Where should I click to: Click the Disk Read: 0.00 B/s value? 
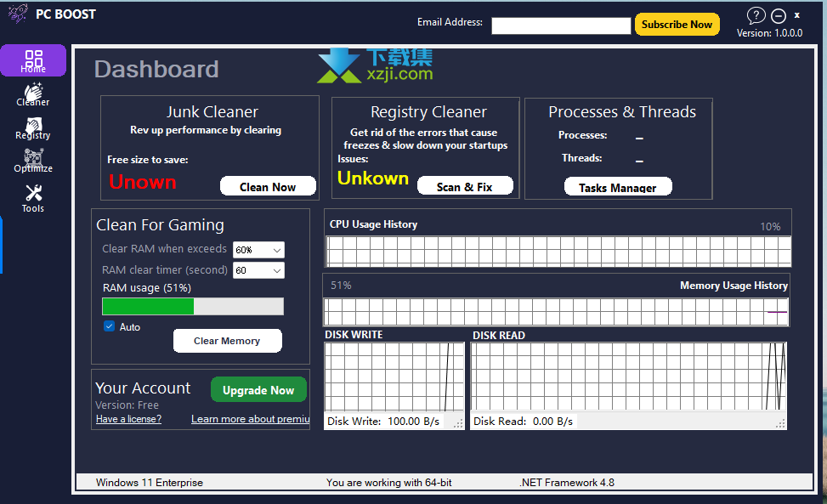524,422
